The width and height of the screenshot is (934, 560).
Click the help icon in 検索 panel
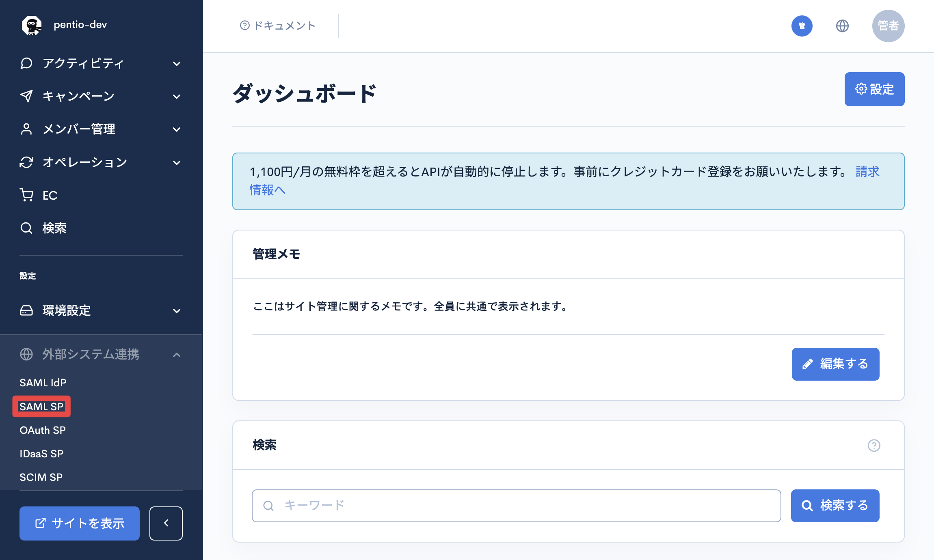pyautogui.click(x=874, y=446)
